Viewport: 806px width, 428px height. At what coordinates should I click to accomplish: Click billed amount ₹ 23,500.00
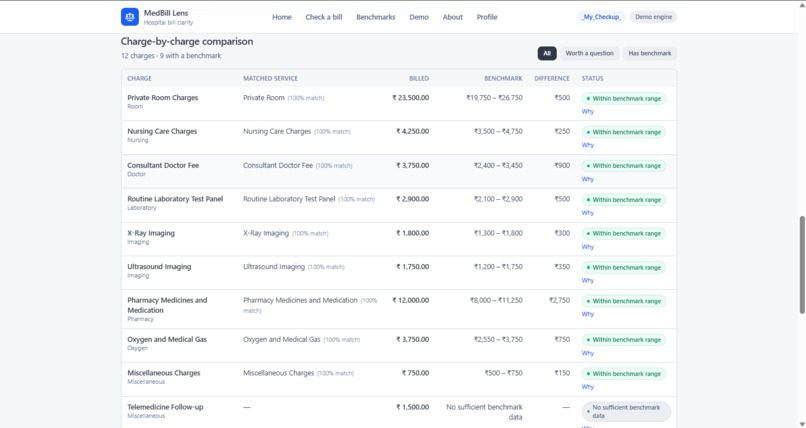coord(410,98)
